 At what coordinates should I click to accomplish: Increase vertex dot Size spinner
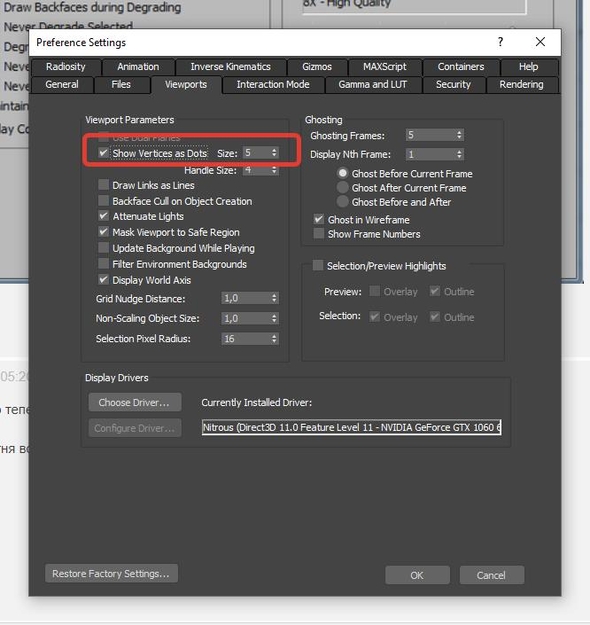(274, 151)
